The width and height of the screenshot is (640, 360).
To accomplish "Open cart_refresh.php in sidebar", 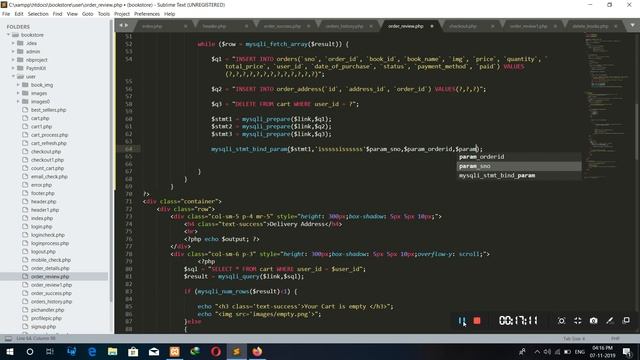I will 49,143.
